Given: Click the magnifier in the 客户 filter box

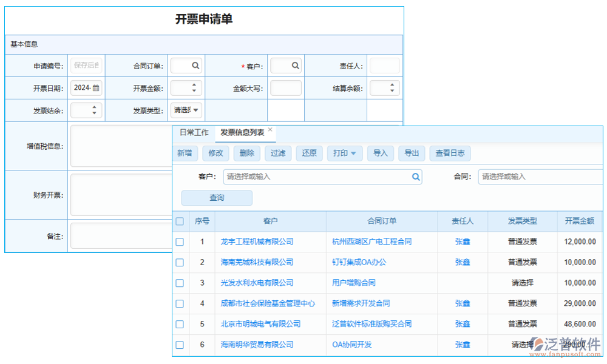Looking at the screenshot, I should coord(416,177).
